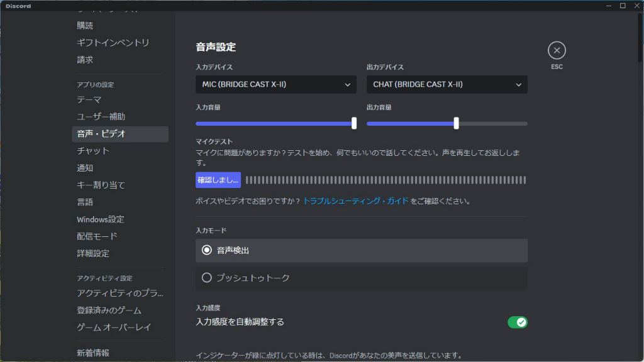Click the mic test level meter
The image size is (644, 362).
coord(386,180)
